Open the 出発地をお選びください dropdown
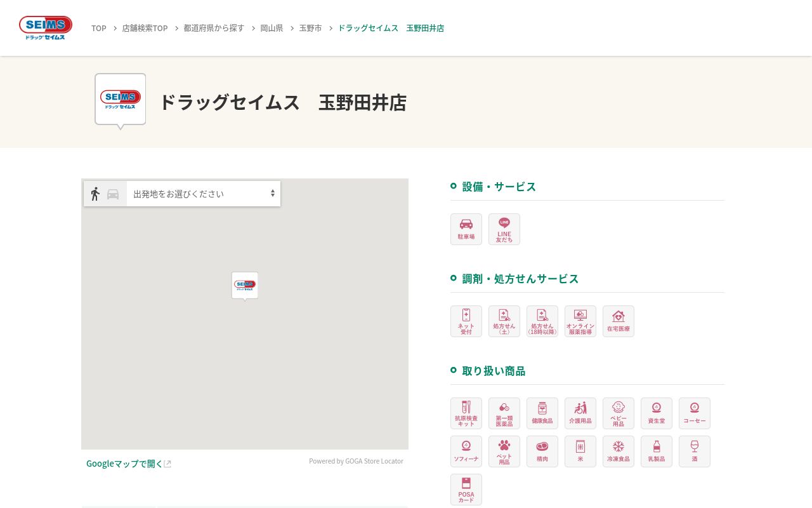The height and width of the screenshot is (508, 812). pos(204,194)
